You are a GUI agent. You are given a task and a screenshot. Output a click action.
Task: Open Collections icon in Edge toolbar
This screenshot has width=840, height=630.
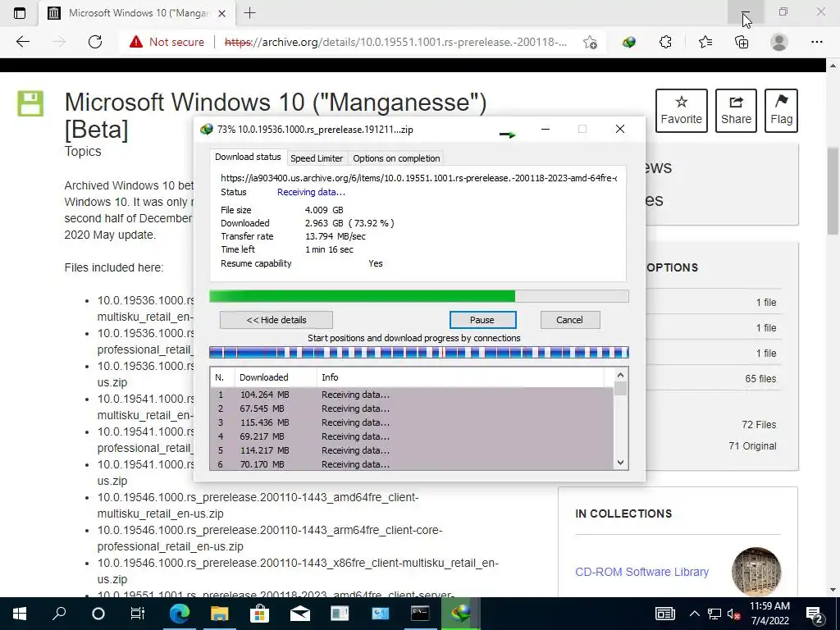point(742,42)
